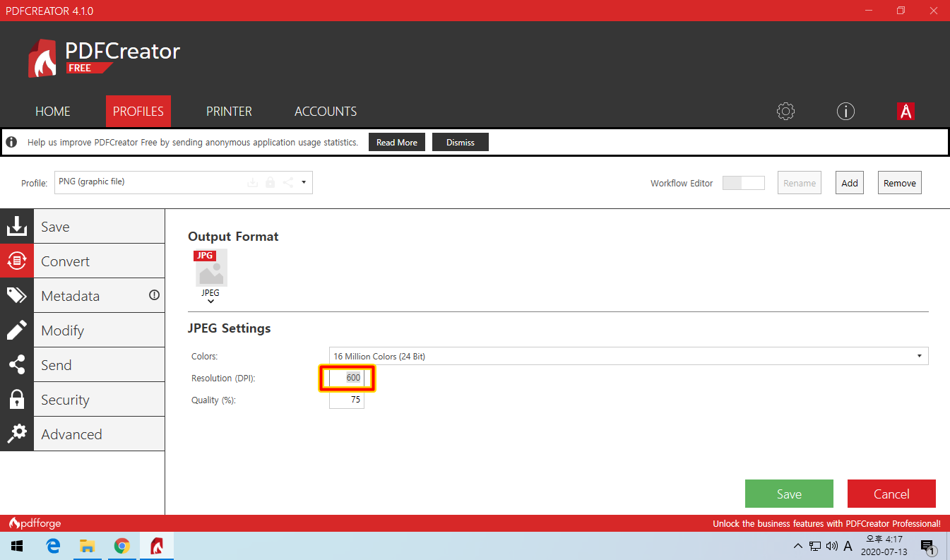Open Google Chrome from taskbar
Image resolution: width=950 pixels, height=560 pixels.
[x=122, y=546]
